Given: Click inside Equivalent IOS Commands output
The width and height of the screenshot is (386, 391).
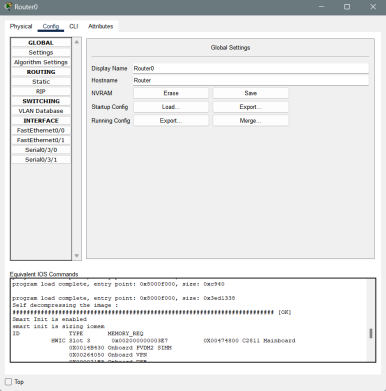Looking at the screenshot, I should tap(193, 320).
